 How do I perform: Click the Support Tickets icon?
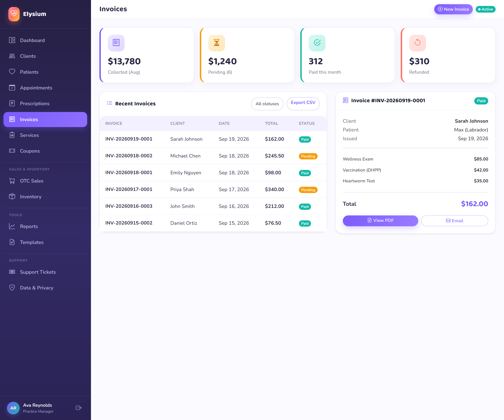tap(12, 272)
